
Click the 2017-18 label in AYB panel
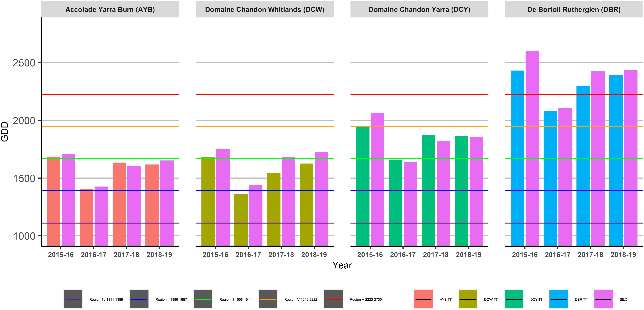click(x=126, y=255)
